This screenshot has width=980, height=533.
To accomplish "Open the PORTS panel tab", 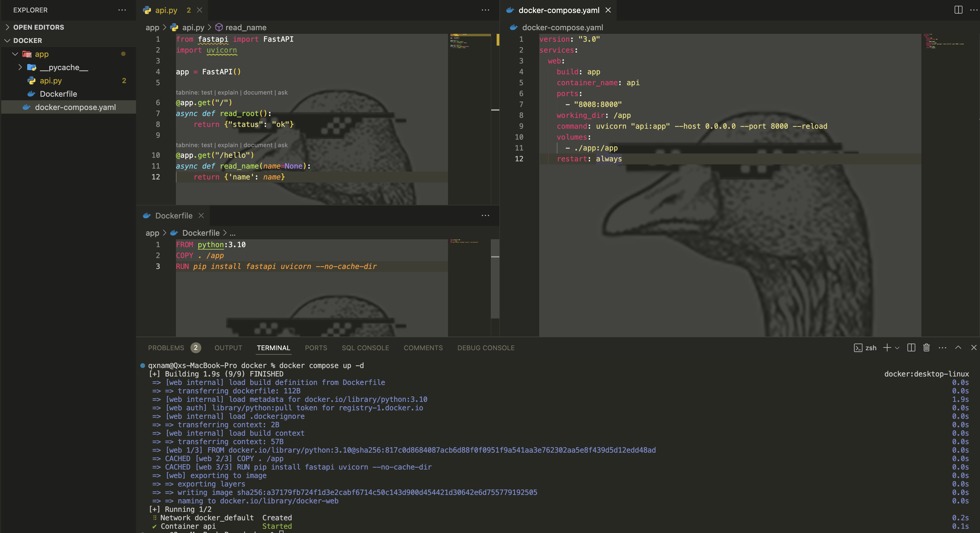I will (x=316, y=347).
